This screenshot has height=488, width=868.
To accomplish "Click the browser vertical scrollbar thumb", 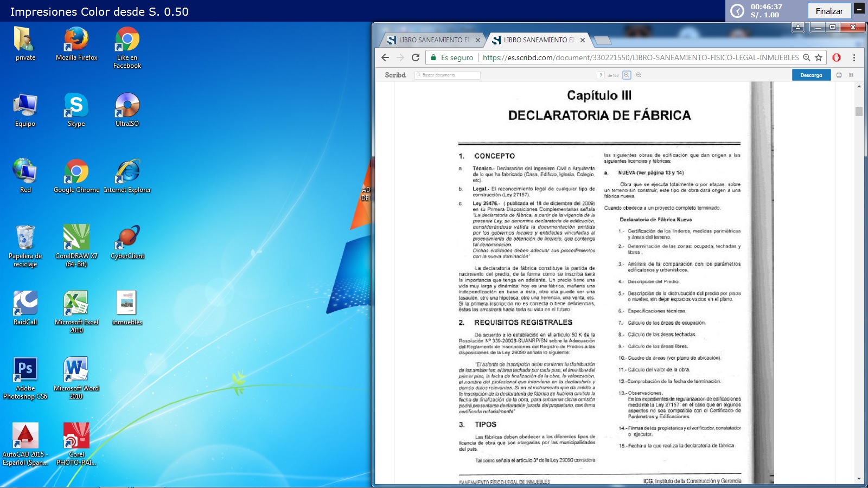I will coord(859,111).
